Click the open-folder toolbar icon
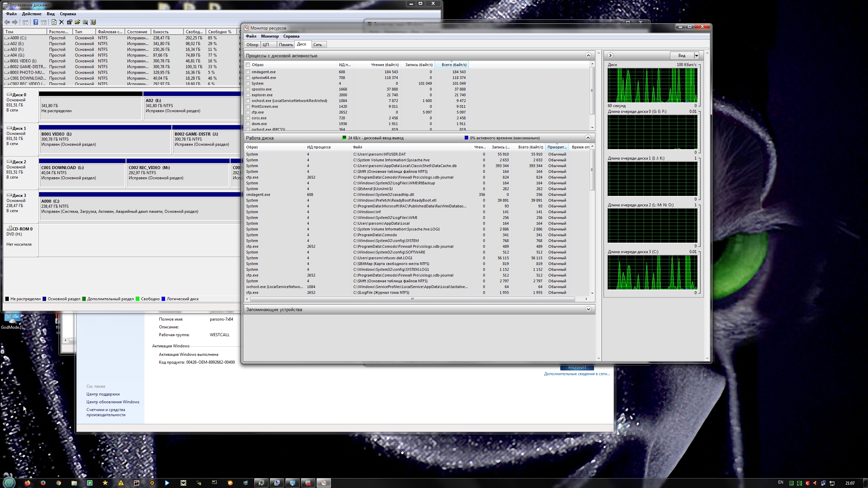868x488 pixels. point(77,22)
